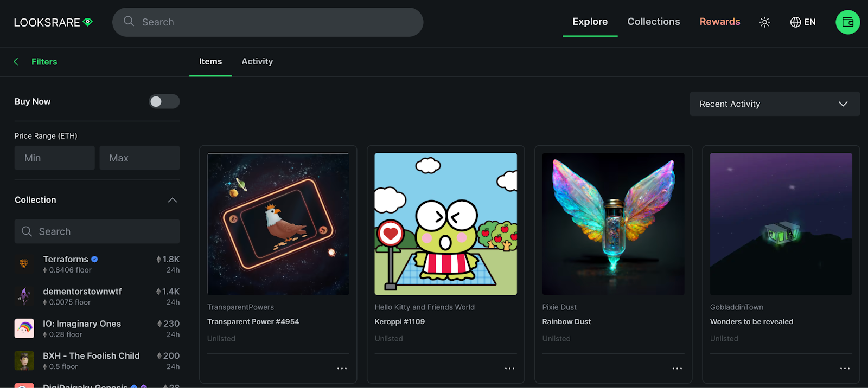
Task: Click the IO: Imaginary Ones avatar
Action: [24, 328]
